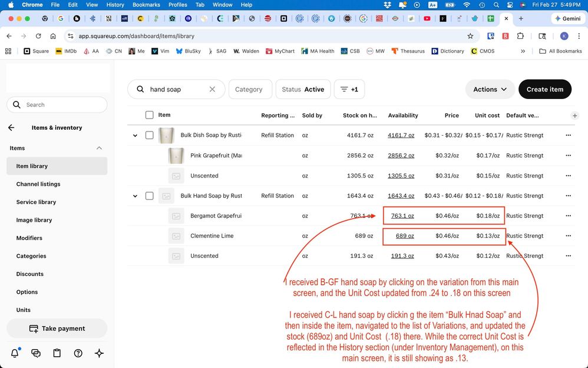Open more options for Bulk Hand Soap row
Screen dimensions: 588x368
pos(568,196)
